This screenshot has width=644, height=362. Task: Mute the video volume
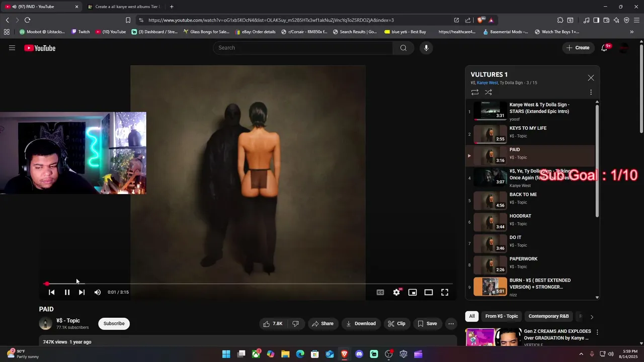(x=98, y=292)
